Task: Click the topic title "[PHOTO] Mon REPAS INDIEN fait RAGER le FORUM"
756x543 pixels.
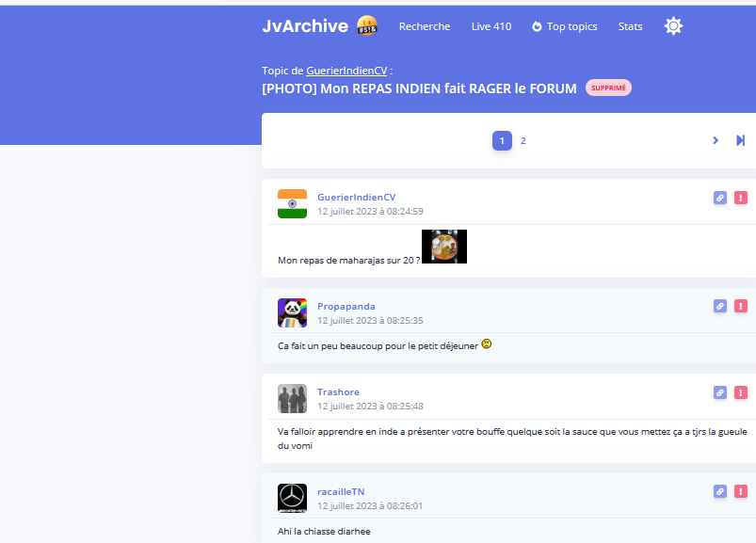Action: coord(419,88)
